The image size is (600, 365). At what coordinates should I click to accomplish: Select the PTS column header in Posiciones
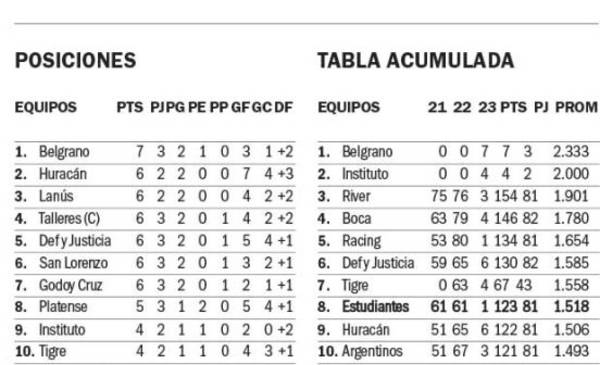[x=130, y=107]
